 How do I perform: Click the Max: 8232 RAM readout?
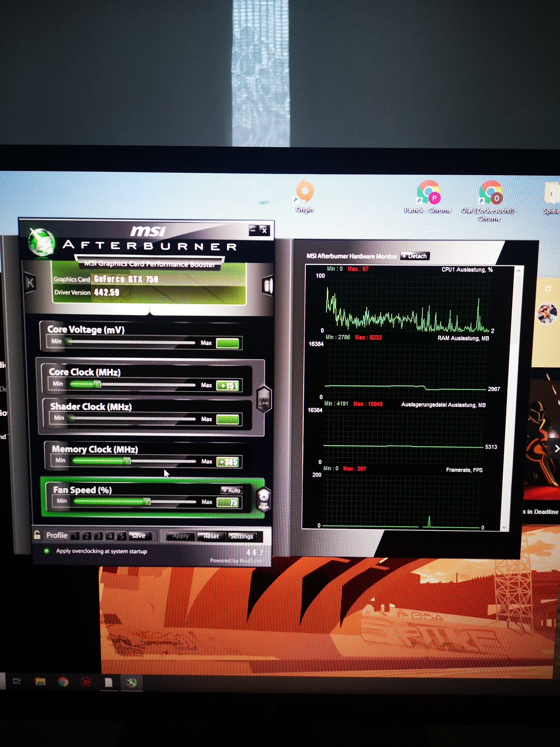pos(368,337)
